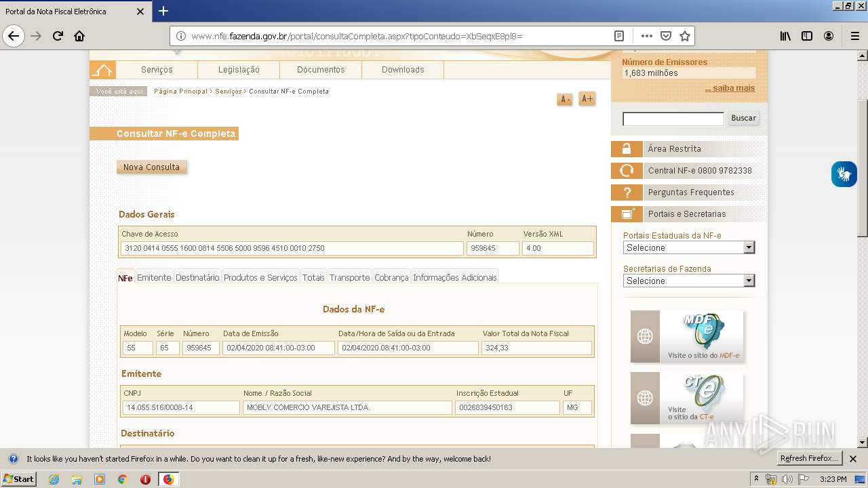The height and width of the screenshot is (488, 868).
Task: Switch to the Produtos e Serviços tab
Action: coord(260,277)
